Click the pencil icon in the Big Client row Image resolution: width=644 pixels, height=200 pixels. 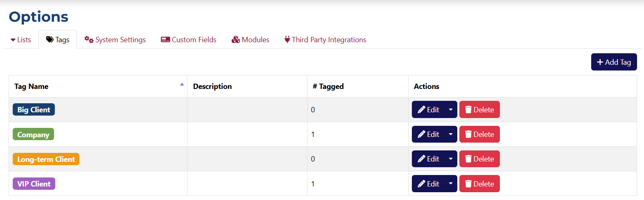click(421, 110)
